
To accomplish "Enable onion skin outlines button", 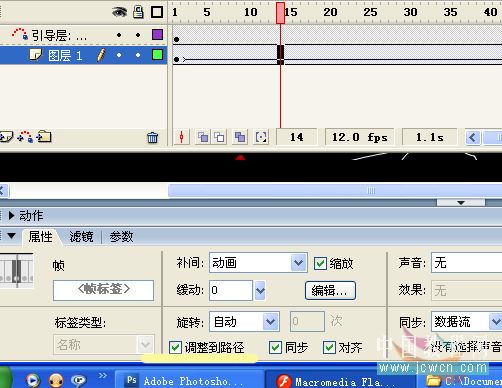I will point(219,137).
